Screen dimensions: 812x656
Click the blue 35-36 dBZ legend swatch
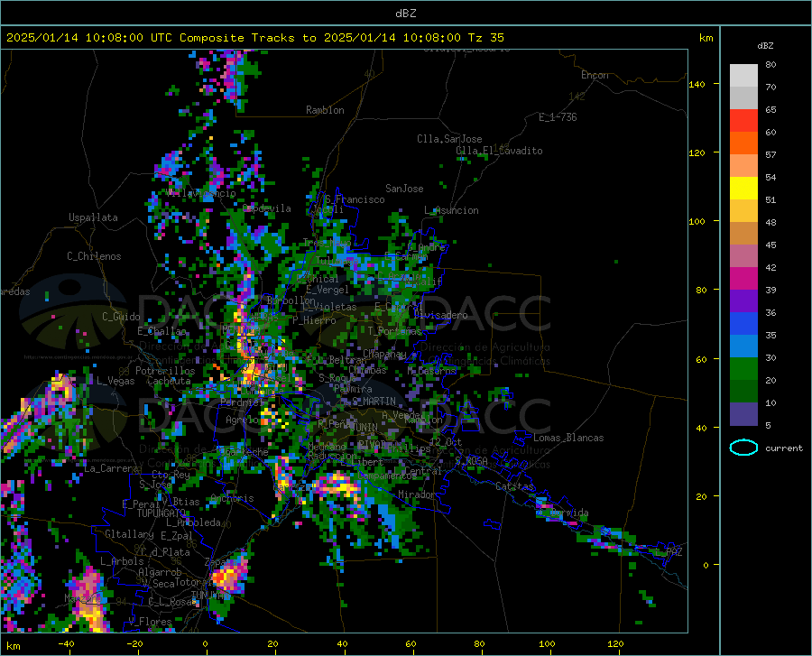click(x=743, y=324)
